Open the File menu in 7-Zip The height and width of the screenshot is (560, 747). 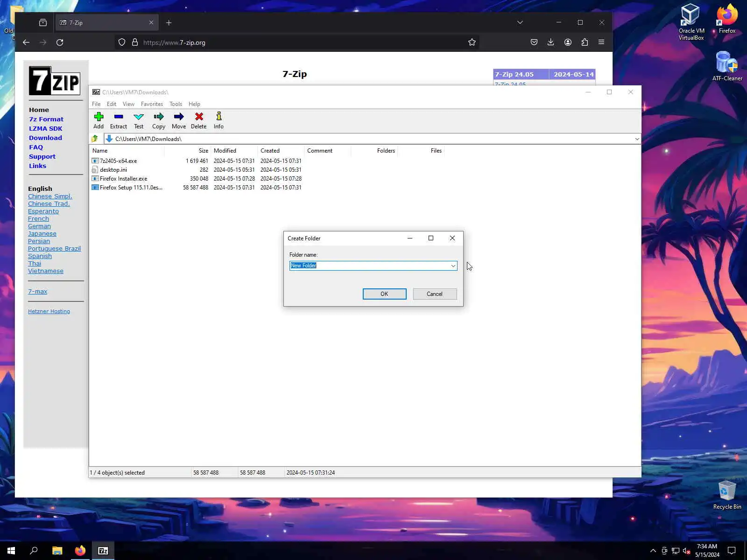pos(96,104)
